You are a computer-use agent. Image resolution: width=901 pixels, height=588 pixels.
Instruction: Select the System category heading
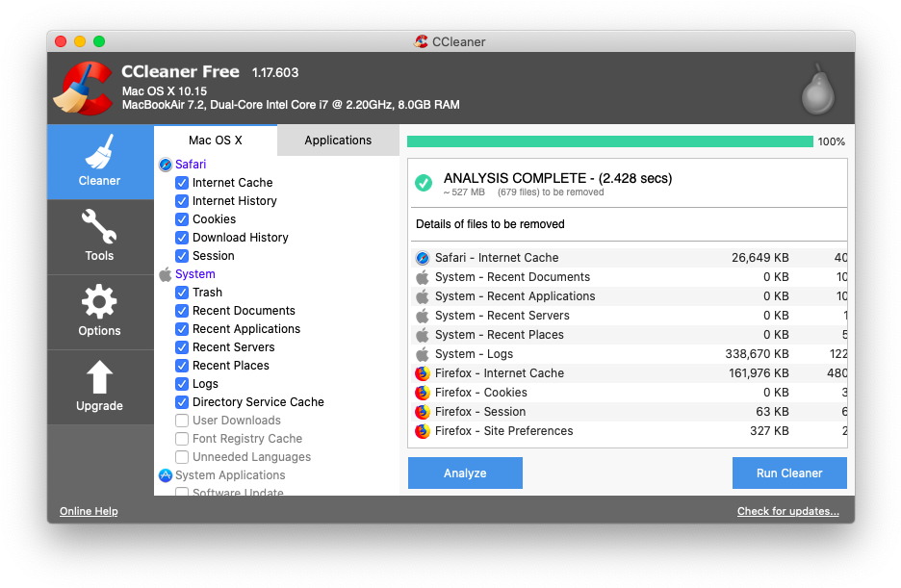pos(195,274)
